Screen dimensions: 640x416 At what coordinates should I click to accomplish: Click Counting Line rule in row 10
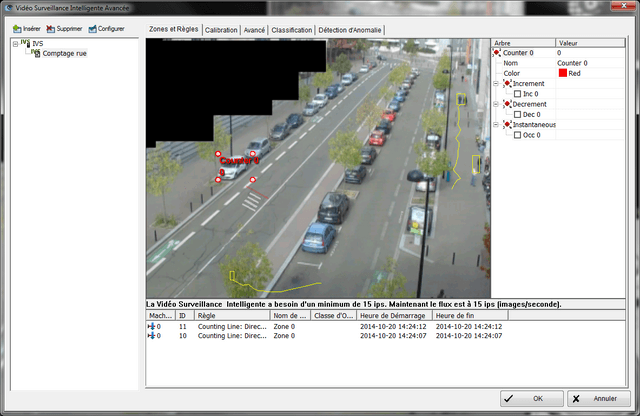232,336
